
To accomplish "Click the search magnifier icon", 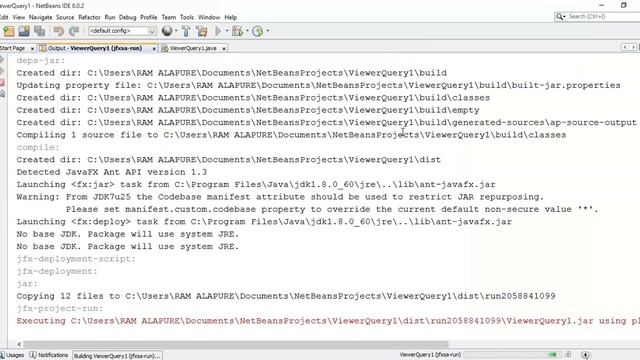I will (x=560, y=17).
